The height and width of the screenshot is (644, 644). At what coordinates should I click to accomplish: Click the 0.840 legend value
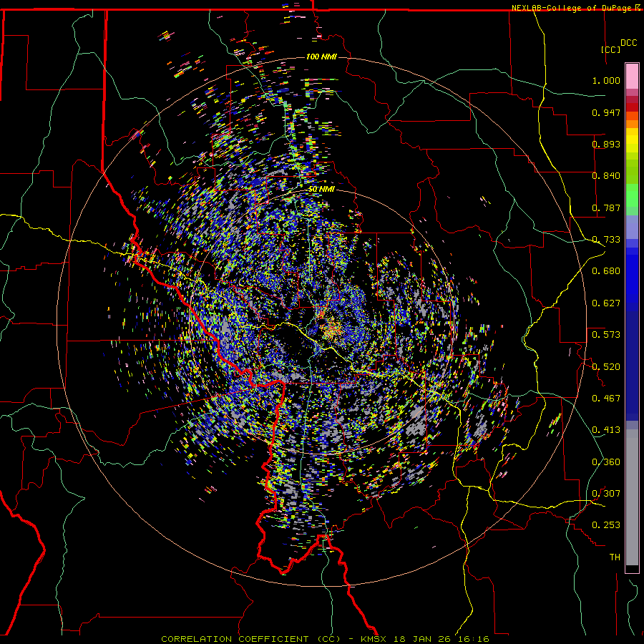(606, 176)
